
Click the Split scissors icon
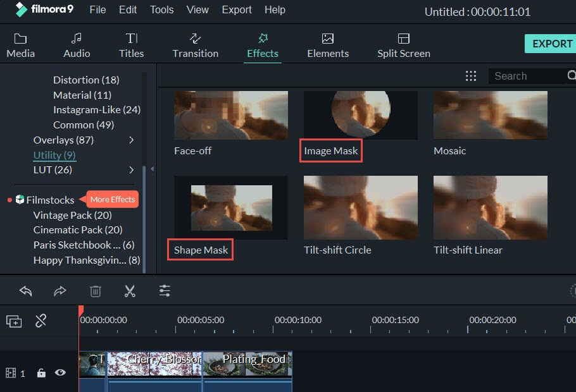(x=130, y=291)
